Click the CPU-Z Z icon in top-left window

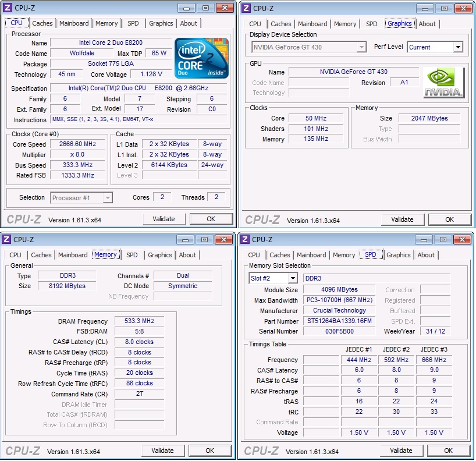pyautogui.click(x=8, y=8)
